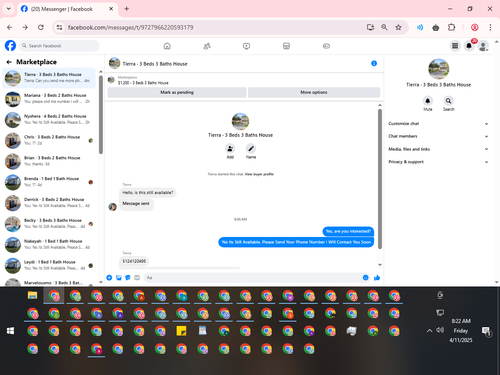Image resolution: width=500 pixels, height=375 pixels.
Task: Open Tierra listing thumbnail in right panel
Action: tap(438, 69)
